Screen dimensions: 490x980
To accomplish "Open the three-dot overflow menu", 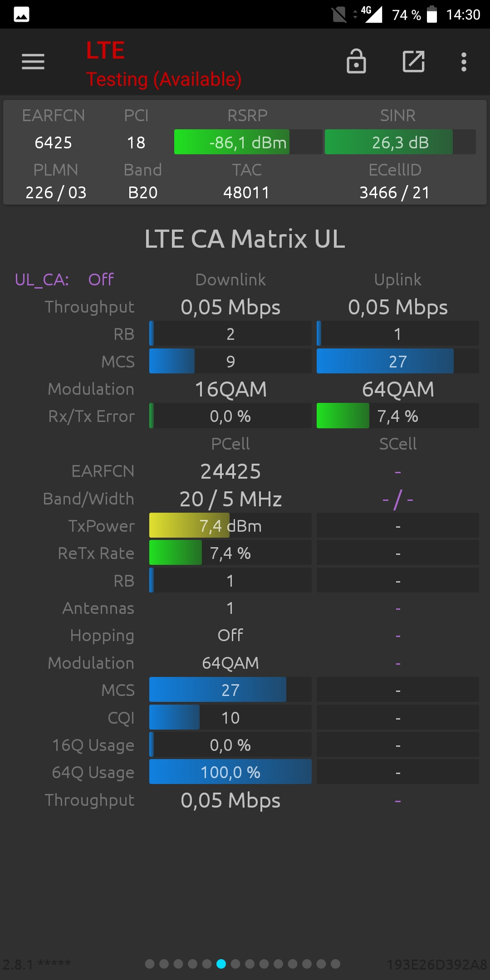I will pos(464,62).
